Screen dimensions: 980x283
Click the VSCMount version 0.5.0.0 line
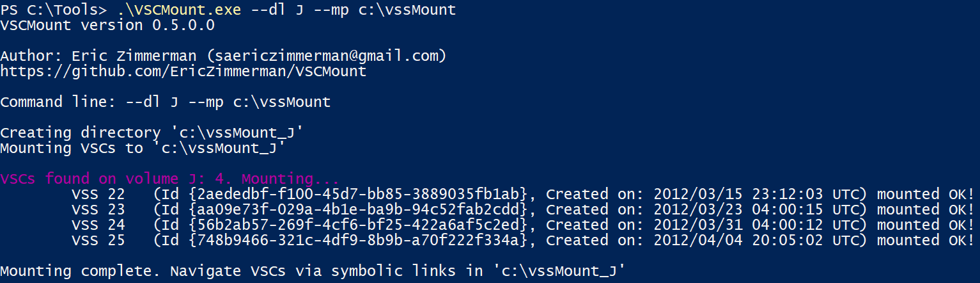[x=107, y=25]
